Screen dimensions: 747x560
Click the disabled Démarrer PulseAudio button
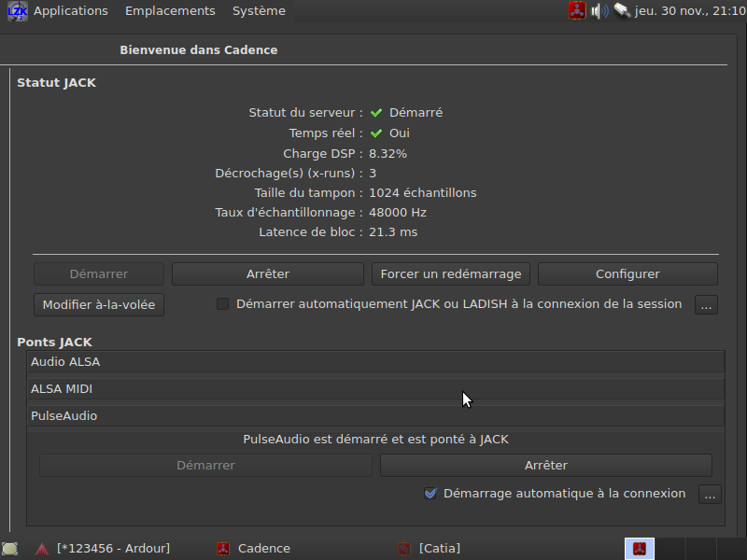pyautogui.click(x=205, y=465)
